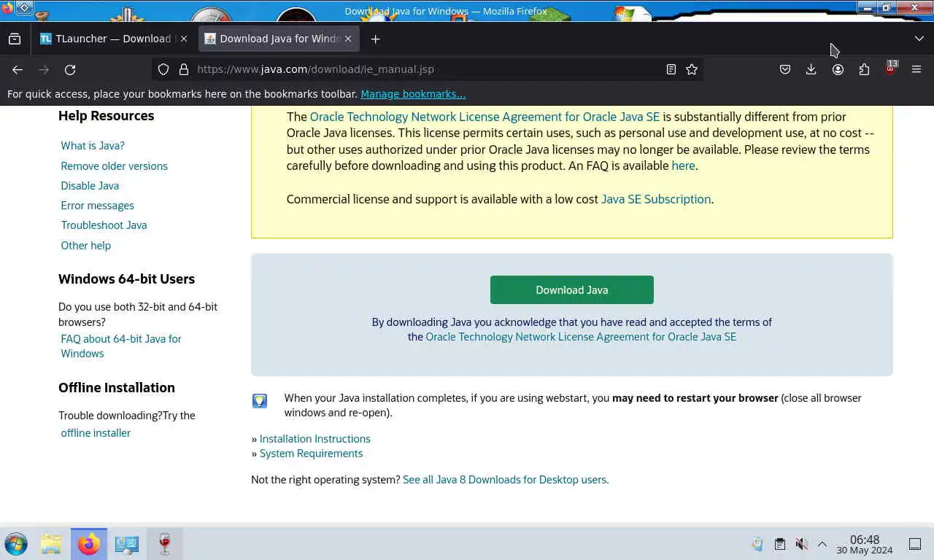Open the computer settings taskbar icon
Screen dimensions: 934x560
coord(127,544)
